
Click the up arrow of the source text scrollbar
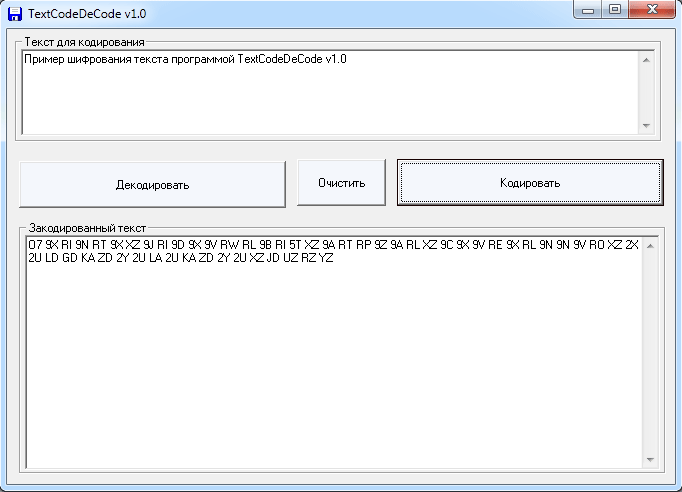coord(646,60)
